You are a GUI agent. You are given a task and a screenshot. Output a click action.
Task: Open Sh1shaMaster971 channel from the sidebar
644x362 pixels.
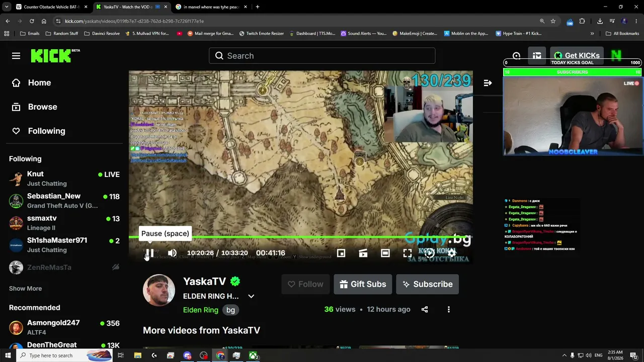coord(64,245)
